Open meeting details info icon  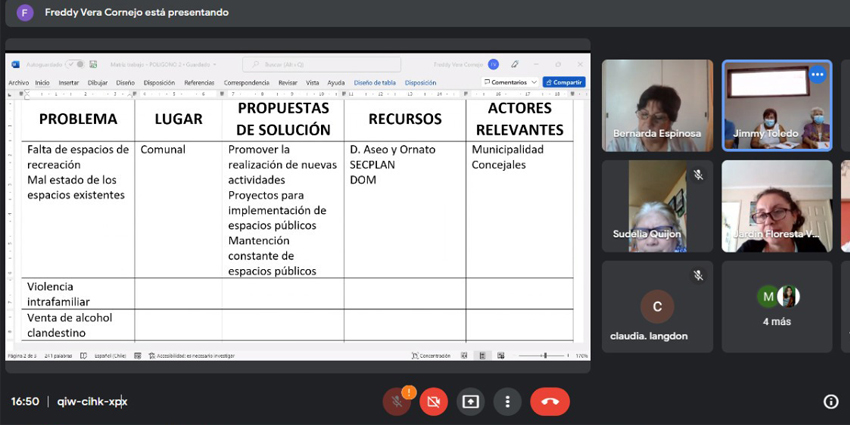click(830, 401)
